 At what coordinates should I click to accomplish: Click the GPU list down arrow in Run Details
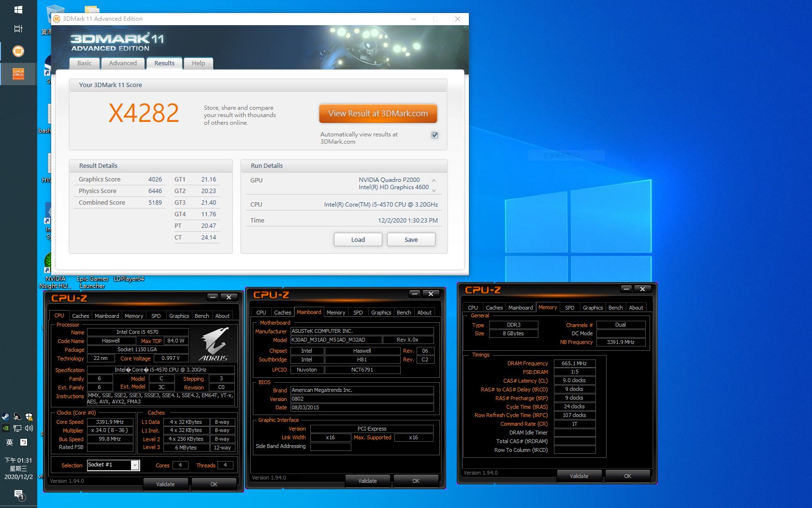pyautogui.click(x=434, y=190)
